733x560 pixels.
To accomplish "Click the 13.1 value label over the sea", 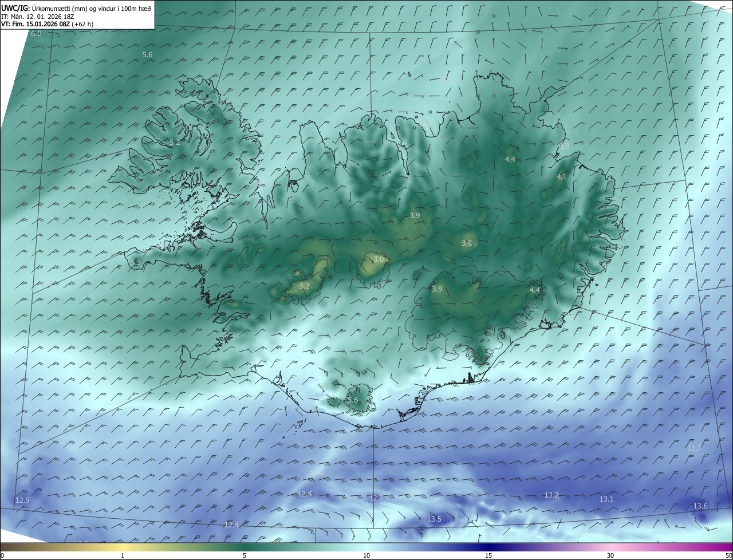I will click(606, 499).
